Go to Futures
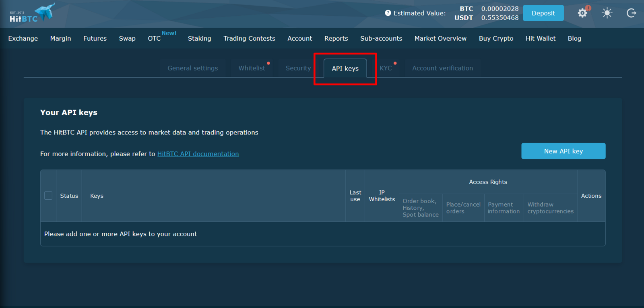This screenshot has width=644, height=308. (95, 38)
